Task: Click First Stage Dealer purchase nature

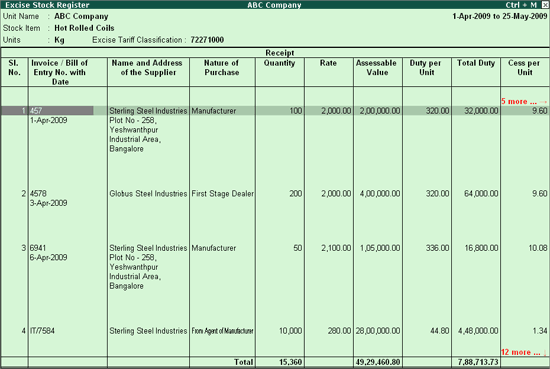Action: click(x=222, y=194)
